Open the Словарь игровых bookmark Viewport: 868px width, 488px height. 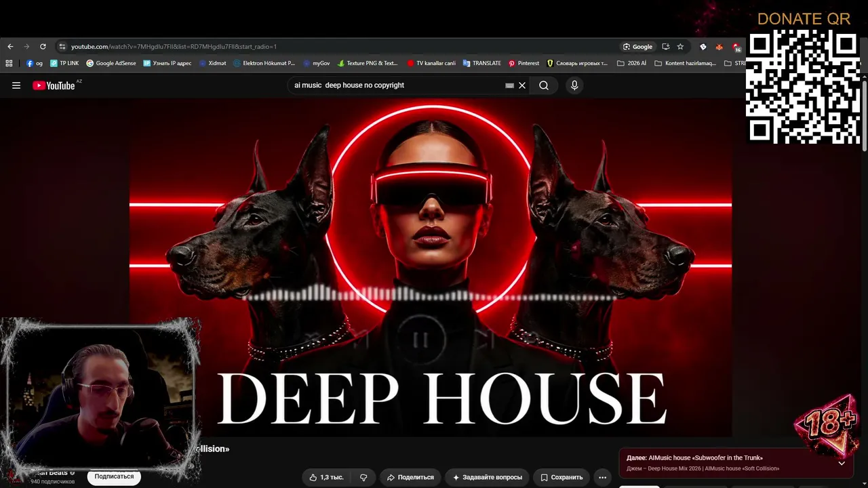pyautogui.click(x=577, y=63)
